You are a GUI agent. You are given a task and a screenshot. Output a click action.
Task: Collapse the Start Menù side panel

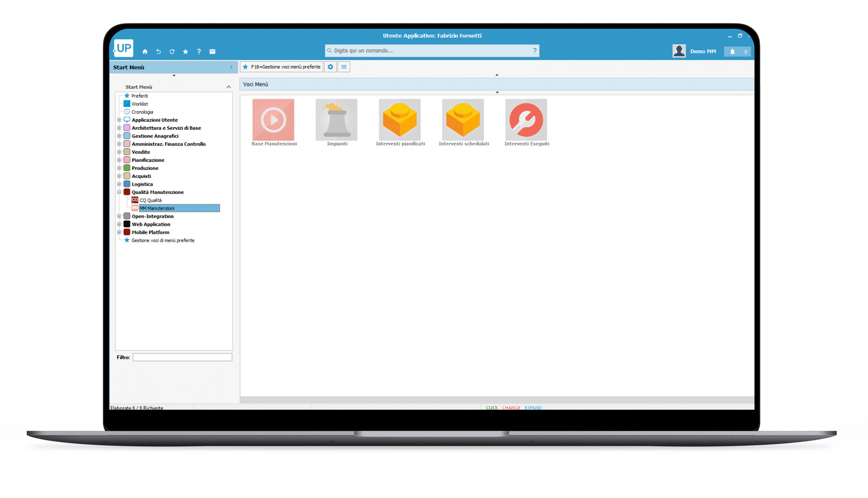click(232, 67)
